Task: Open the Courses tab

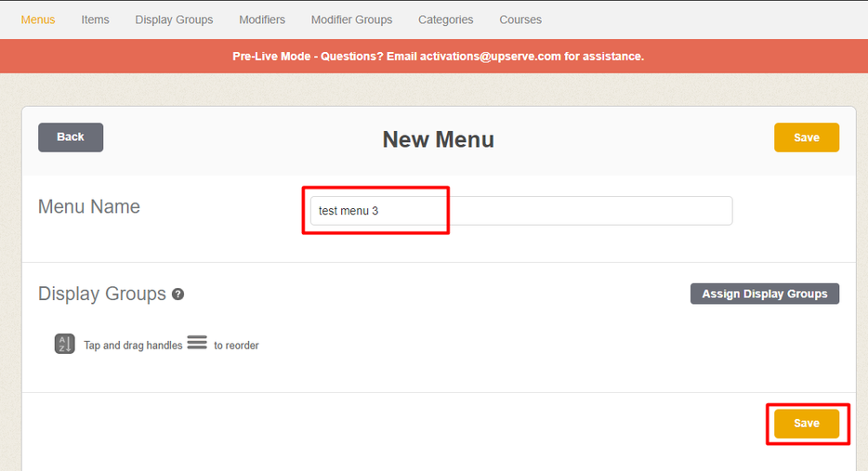Action: (520, 20)
